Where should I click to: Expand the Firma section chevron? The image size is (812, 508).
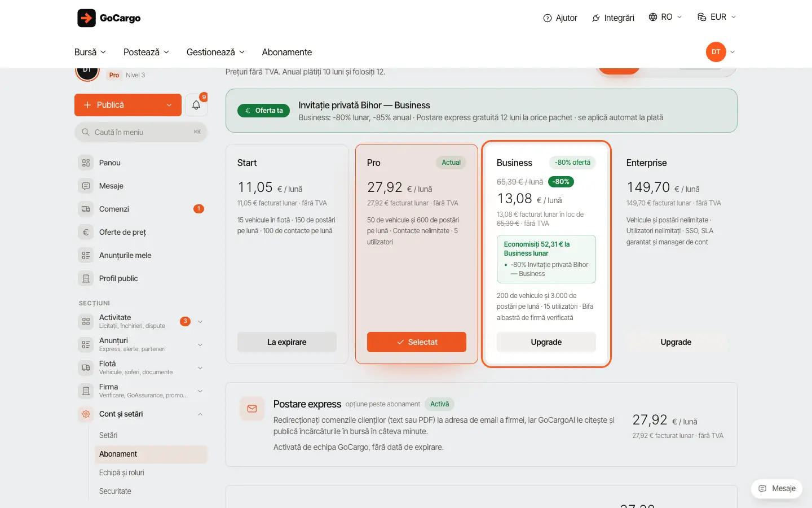[200, 391]
